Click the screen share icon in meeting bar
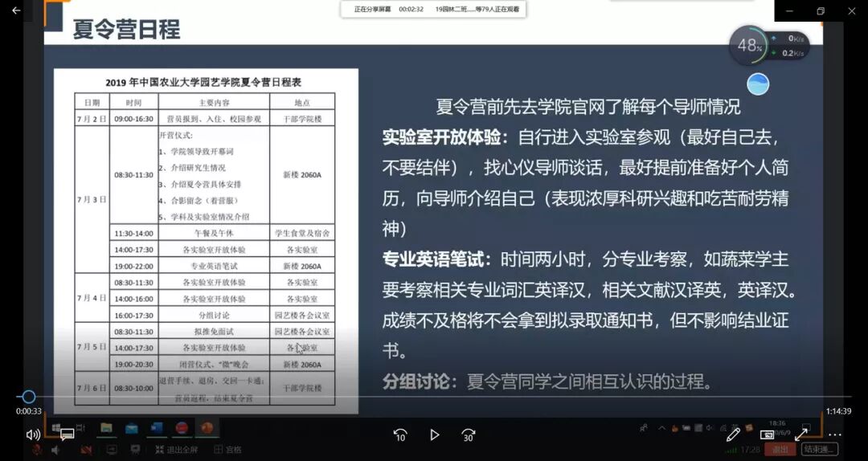The height and width of the screenshot is (461, 868). point(111,450)
